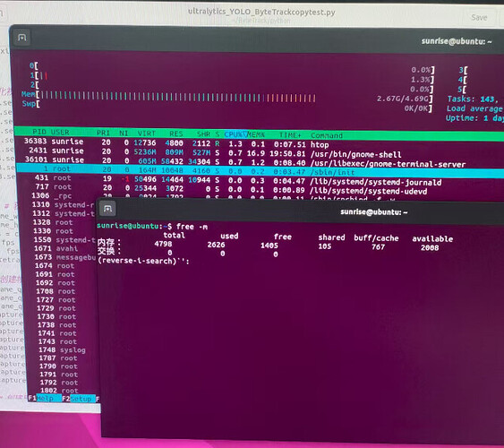Sort processes by the PID column header
Viewport: 504px width, 448px height.
[x=39, y=132]
